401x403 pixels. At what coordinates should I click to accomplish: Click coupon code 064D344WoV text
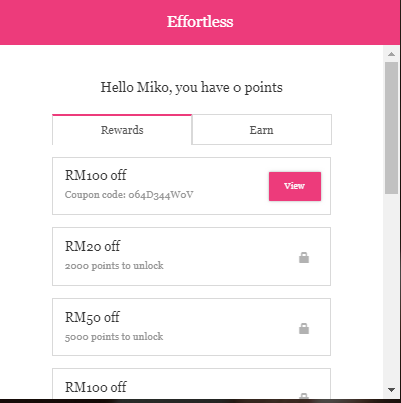pos(129,195)
